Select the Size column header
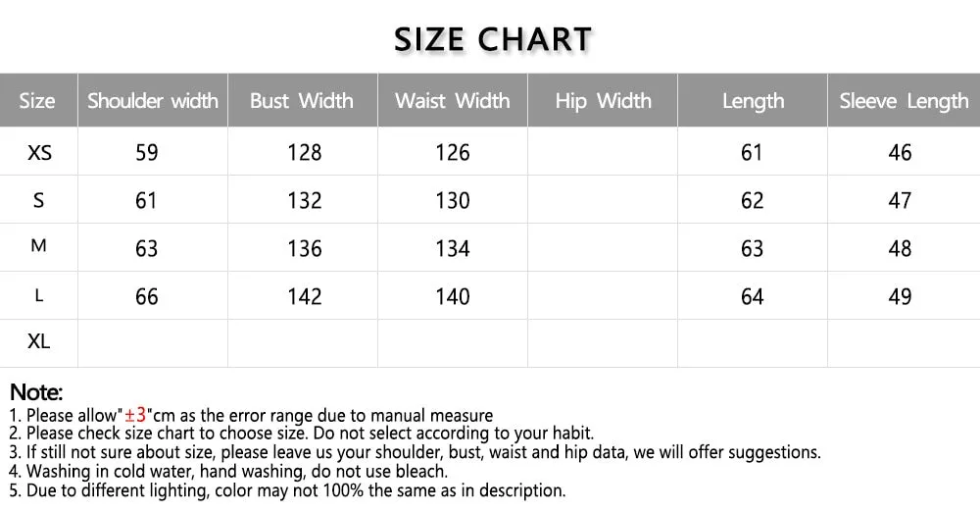This screenshot has height=512, width=980. (37, 101)
